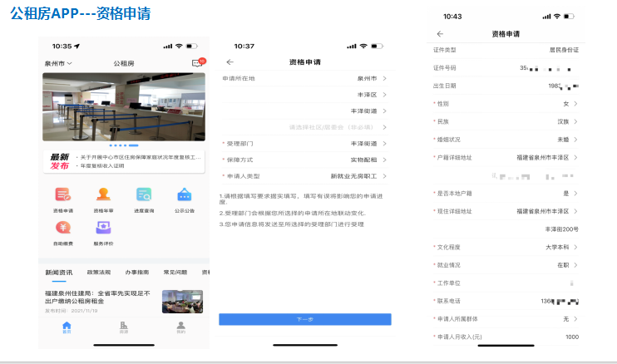Open the 进度查询 icon
This screenshot has width=617, height=364.
point(144,196)
